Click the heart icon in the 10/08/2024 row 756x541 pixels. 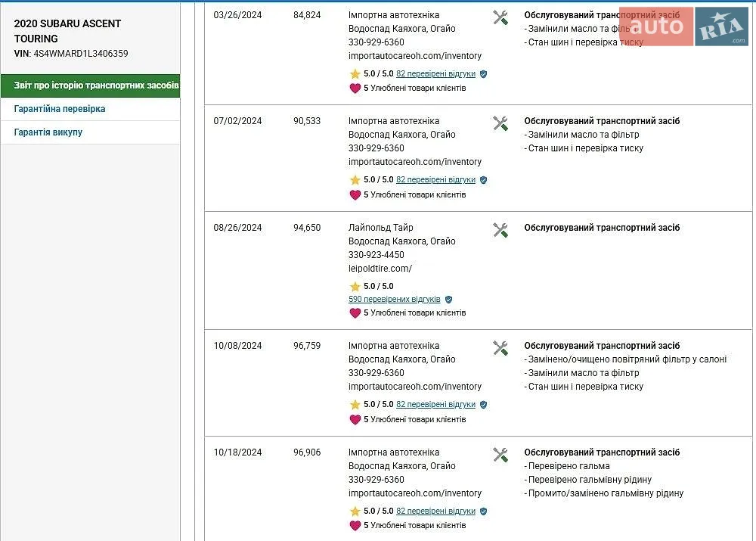click(x=355, y=419)
